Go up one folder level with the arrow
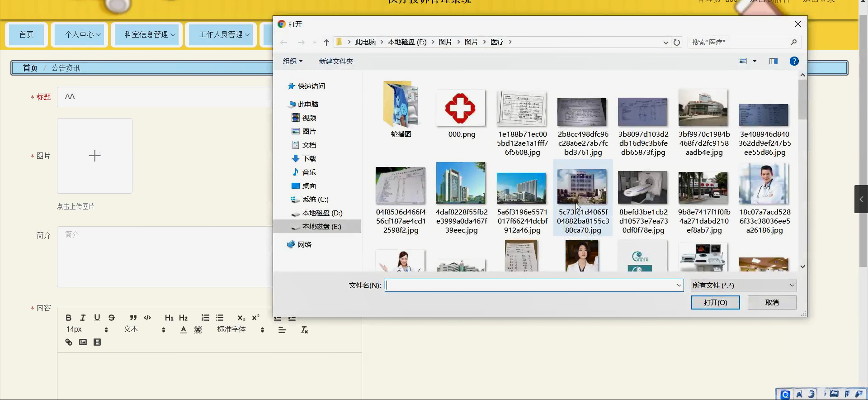 tap(326, 43)
